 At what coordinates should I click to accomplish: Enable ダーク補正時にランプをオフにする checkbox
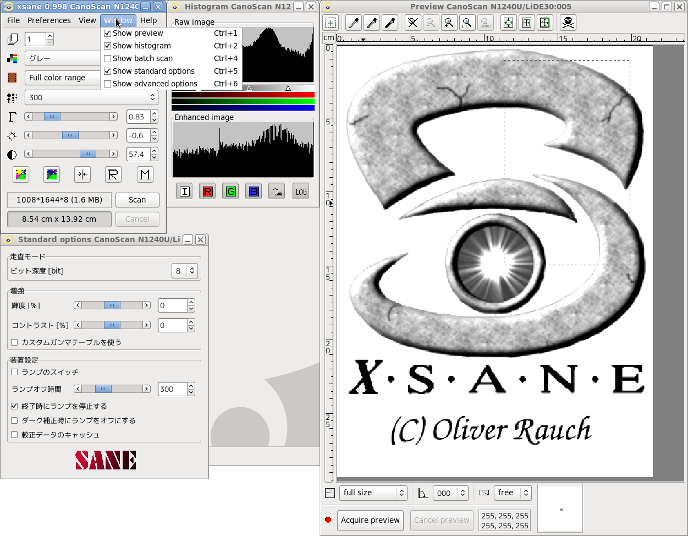coord(14,421)
